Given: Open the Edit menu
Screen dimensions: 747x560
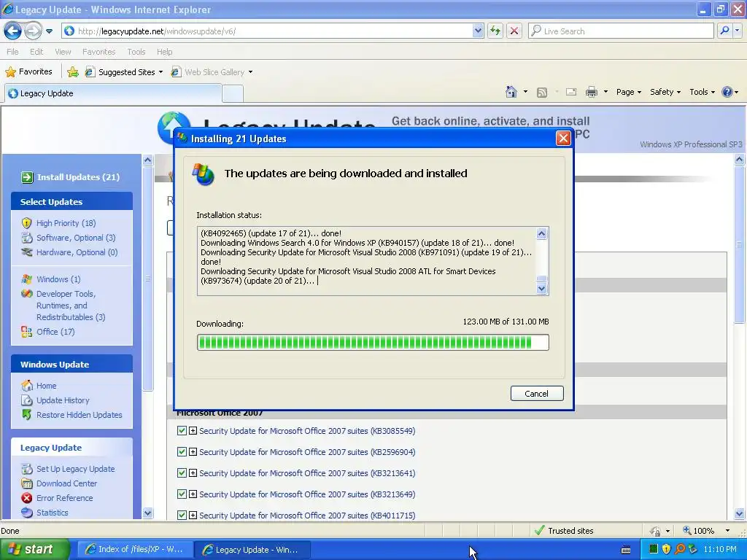Looking at the screenshot, I should coord(36,52).
